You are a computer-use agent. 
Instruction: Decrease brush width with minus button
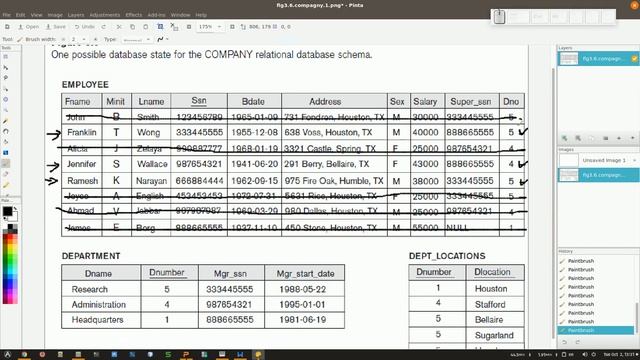(63, 39)
